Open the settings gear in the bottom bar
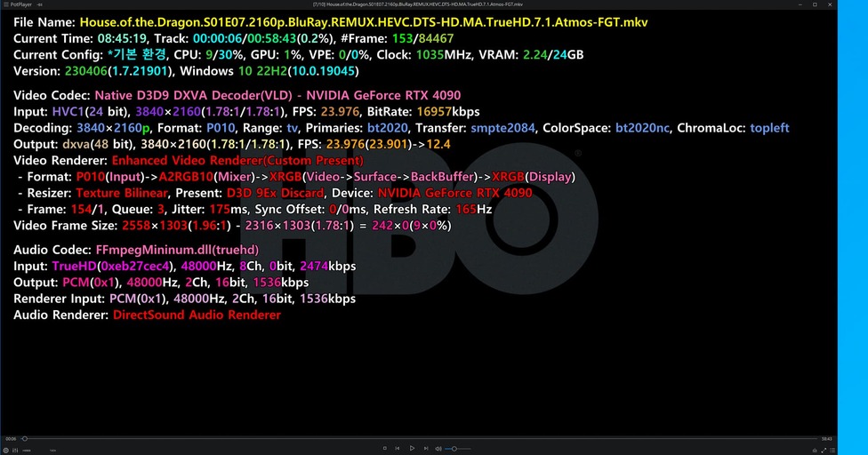The image size is (868, 455). point(5,450)
